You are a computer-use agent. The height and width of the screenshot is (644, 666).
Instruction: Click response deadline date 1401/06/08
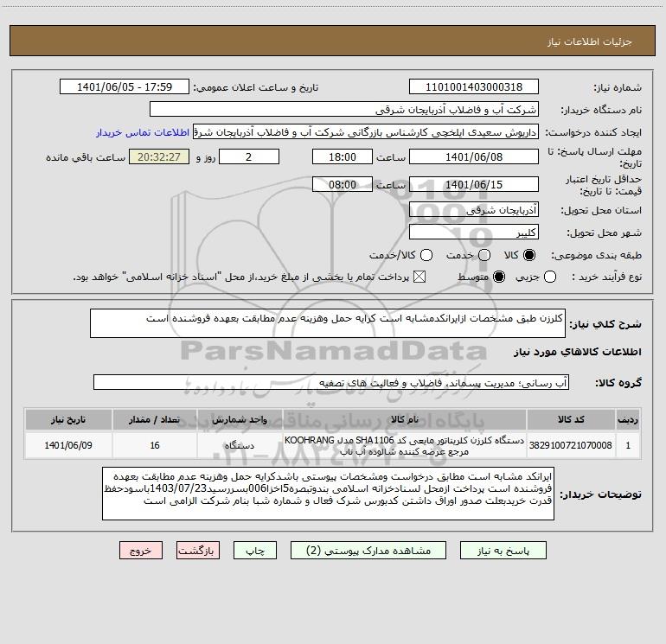[474, 156]
